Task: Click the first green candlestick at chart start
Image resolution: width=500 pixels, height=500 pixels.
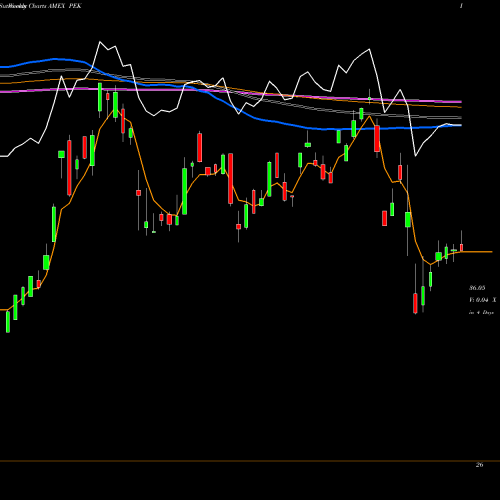Action: click(8, 322)
